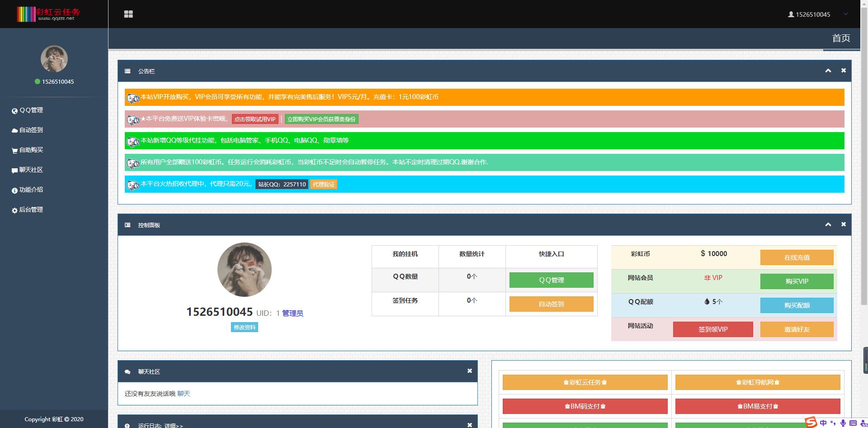Close the 公告栏 panel with X icon
This screenshot has width=868, height=428.
(843, 71)
